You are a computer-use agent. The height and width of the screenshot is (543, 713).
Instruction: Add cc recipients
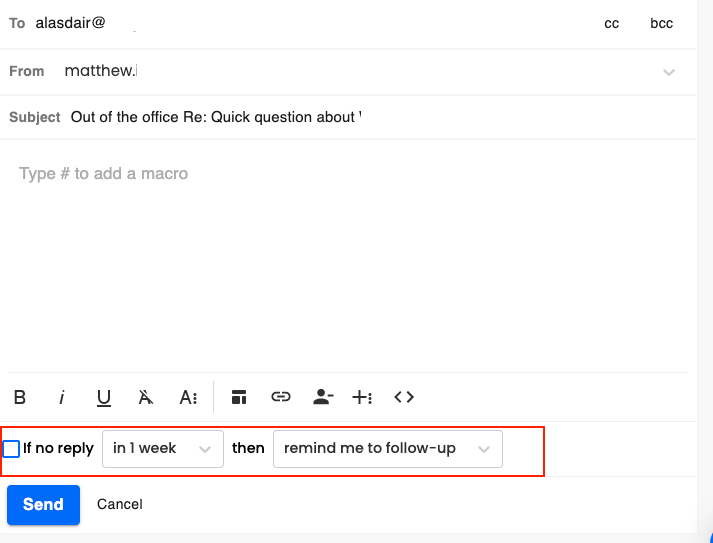coord(612,24)
